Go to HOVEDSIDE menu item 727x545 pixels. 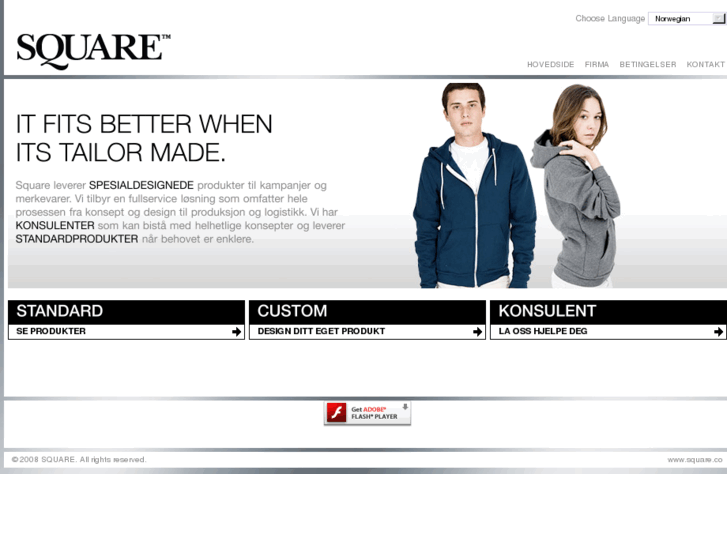coord(550,64)
